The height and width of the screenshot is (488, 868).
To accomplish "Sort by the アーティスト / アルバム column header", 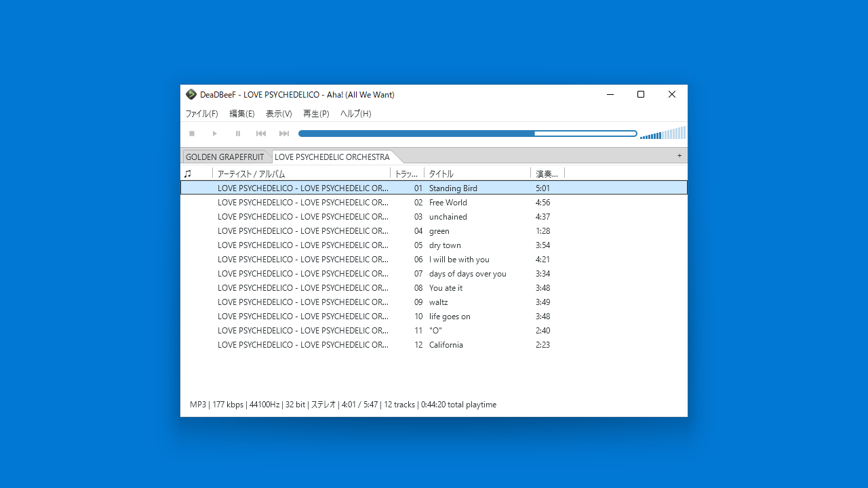I will [302, 174].
